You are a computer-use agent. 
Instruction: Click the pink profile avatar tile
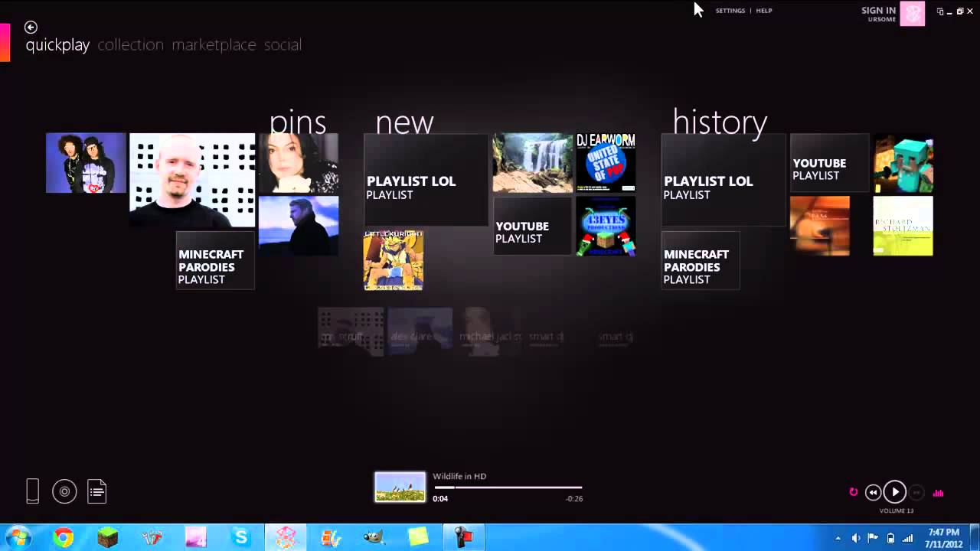coord(912,13)
